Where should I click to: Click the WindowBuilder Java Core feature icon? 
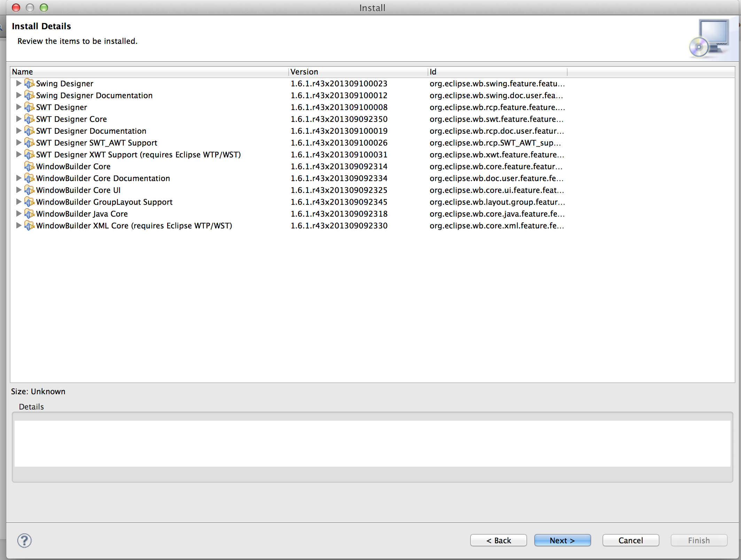pyautogui.click(x=29, y=214)
